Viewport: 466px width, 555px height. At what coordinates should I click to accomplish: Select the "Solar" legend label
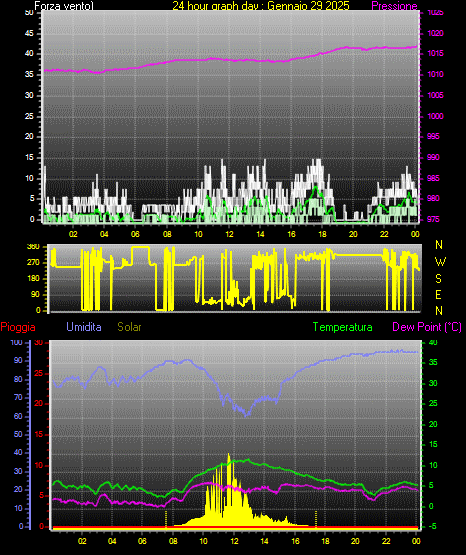pos(129,327)
